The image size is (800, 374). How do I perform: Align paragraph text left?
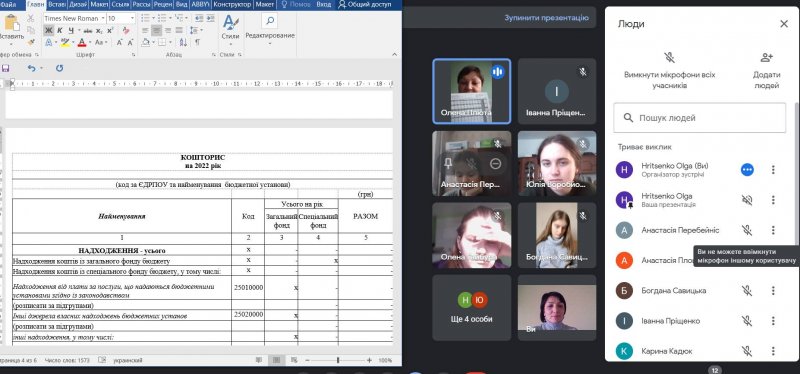(x=145, y=31)
